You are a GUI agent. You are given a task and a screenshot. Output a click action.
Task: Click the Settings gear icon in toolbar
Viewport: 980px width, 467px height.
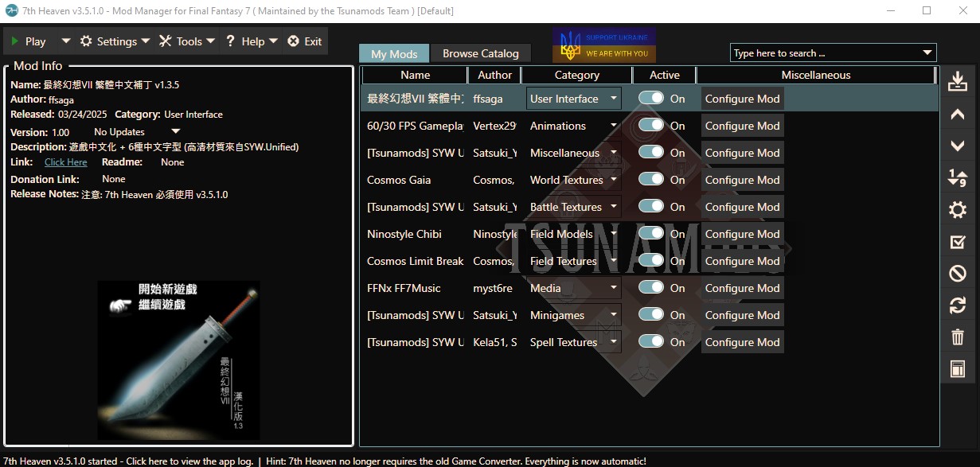click(86, 41)
